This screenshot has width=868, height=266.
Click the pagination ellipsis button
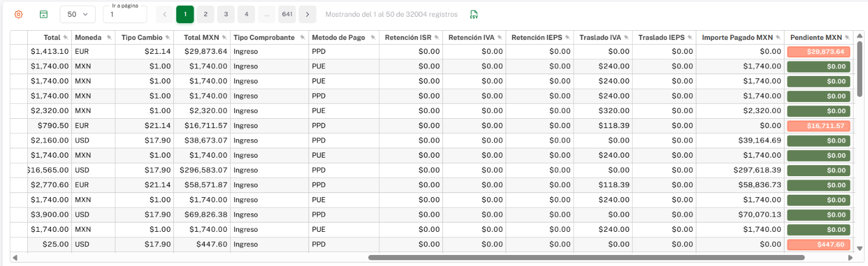[x=267, y=14]
